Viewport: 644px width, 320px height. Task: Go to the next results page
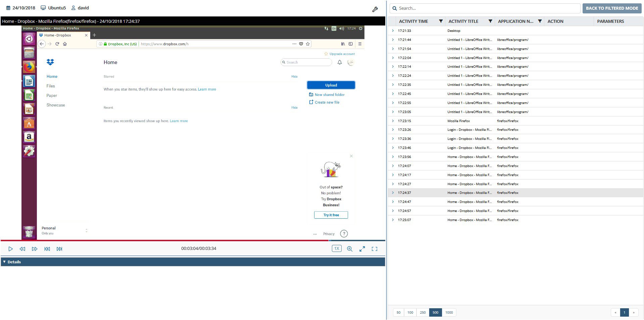coord(634,312)
